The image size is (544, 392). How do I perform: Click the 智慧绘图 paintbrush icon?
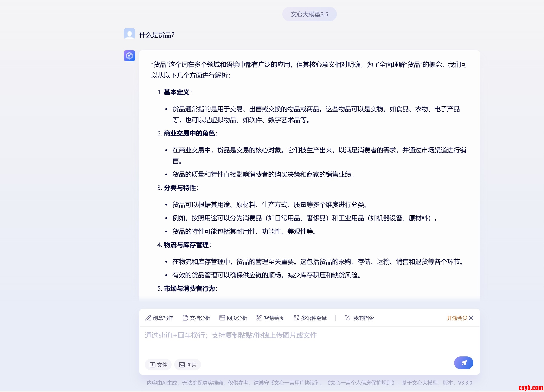pyautogui.click(x=259, y=318)
